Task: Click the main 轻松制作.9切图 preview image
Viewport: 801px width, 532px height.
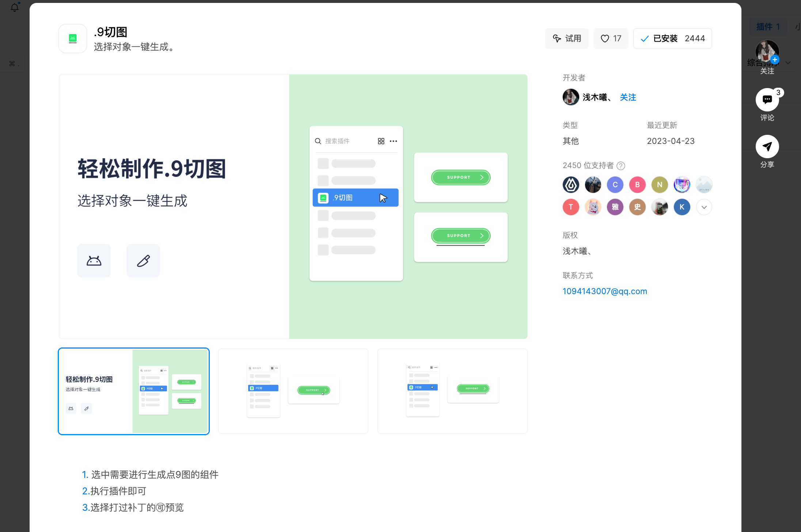Action: (293, 206)
